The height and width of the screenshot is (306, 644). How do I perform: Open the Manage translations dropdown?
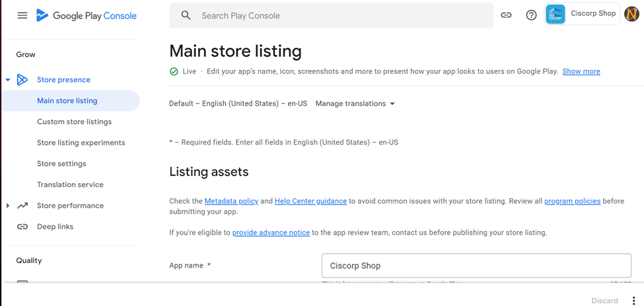coord(355,104)
